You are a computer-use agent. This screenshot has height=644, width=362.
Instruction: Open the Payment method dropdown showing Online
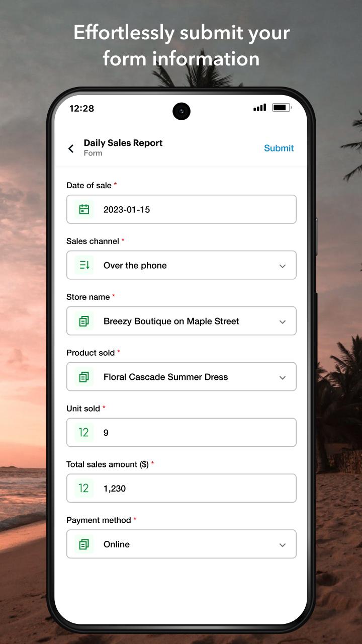[182, 544]
